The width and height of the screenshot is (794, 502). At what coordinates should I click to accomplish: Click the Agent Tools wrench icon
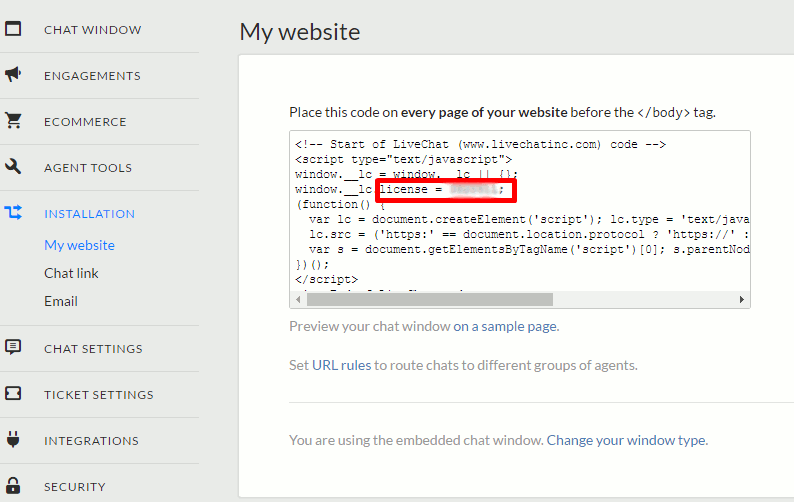pos(13,166)
